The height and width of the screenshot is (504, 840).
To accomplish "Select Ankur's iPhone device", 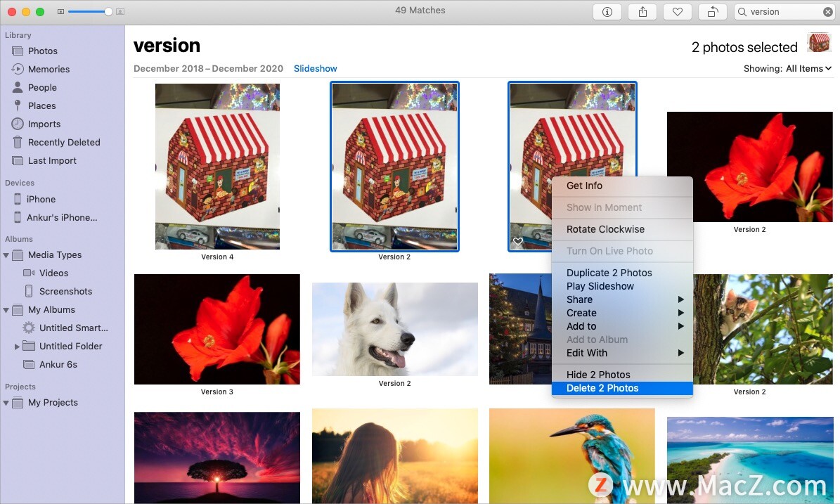I will (x=62, y=217).
